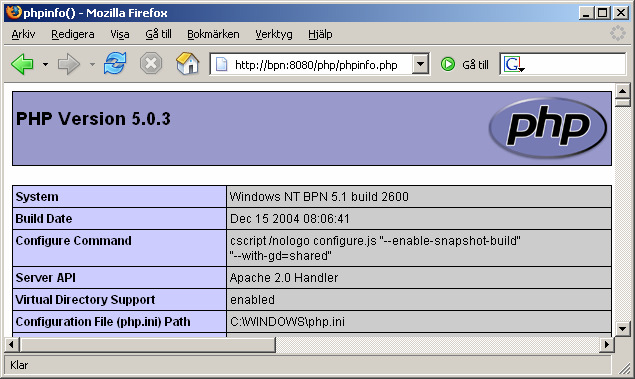Click the Configure Command row label
Screen dimensions: 635x379
click(x=73, y=241)
